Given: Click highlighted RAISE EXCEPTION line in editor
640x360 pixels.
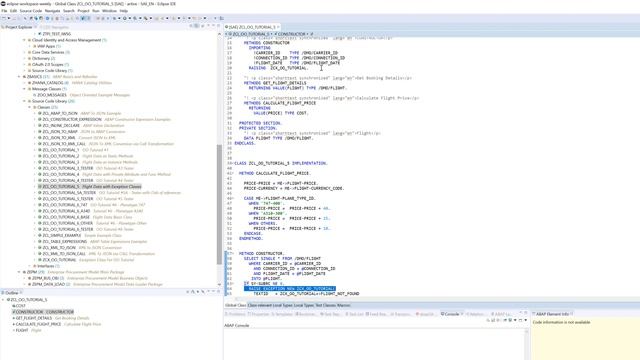Looking at the screenshot, I should coord(290,289).
